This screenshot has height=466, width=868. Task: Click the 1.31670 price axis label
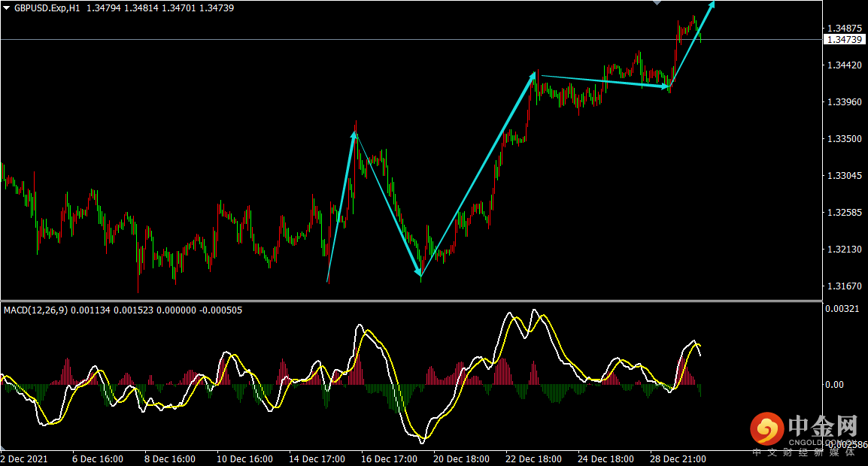[x=844, y=286]
